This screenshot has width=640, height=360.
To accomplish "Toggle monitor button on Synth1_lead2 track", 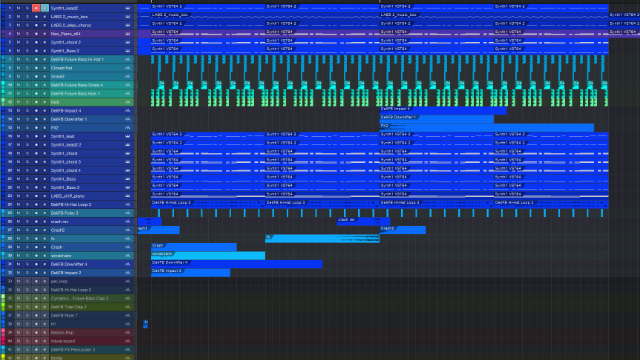I will coord(44,8).
